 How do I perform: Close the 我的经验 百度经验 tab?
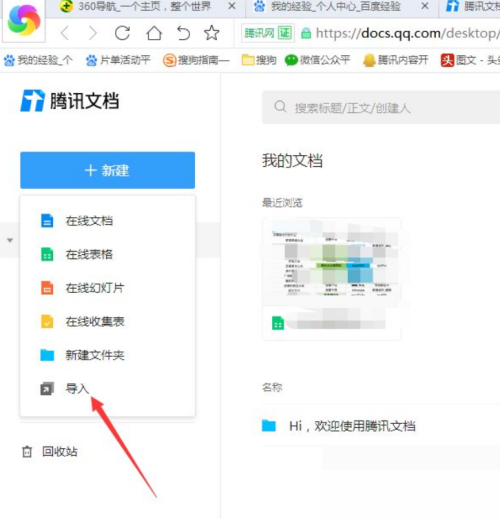pyautogui.click(x=425, y=6)
